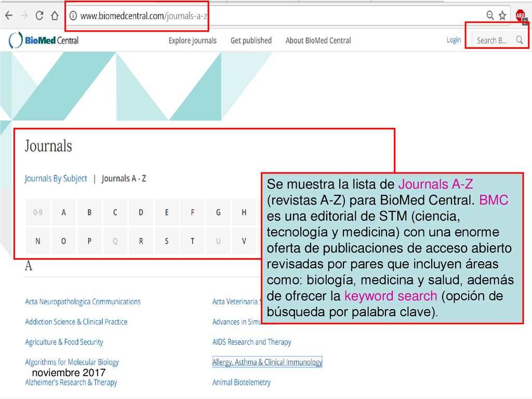Image resolution: width=532 pixels, height=399 pixels.
Task: Jump to journals starting with H
Action: click(244, 212)
